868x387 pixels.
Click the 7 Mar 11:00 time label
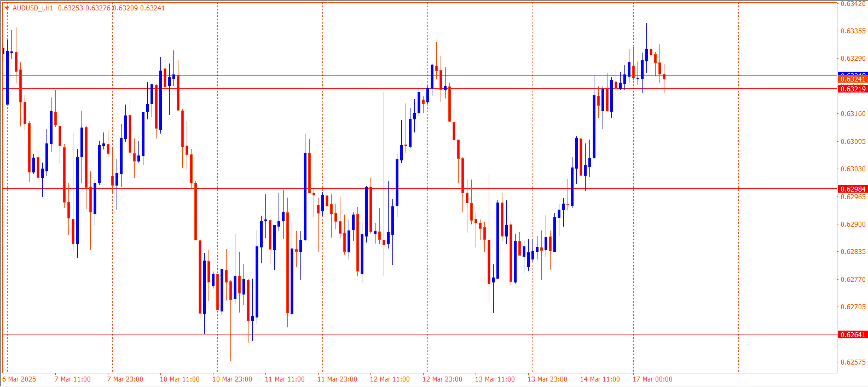(x=73, y=379)
